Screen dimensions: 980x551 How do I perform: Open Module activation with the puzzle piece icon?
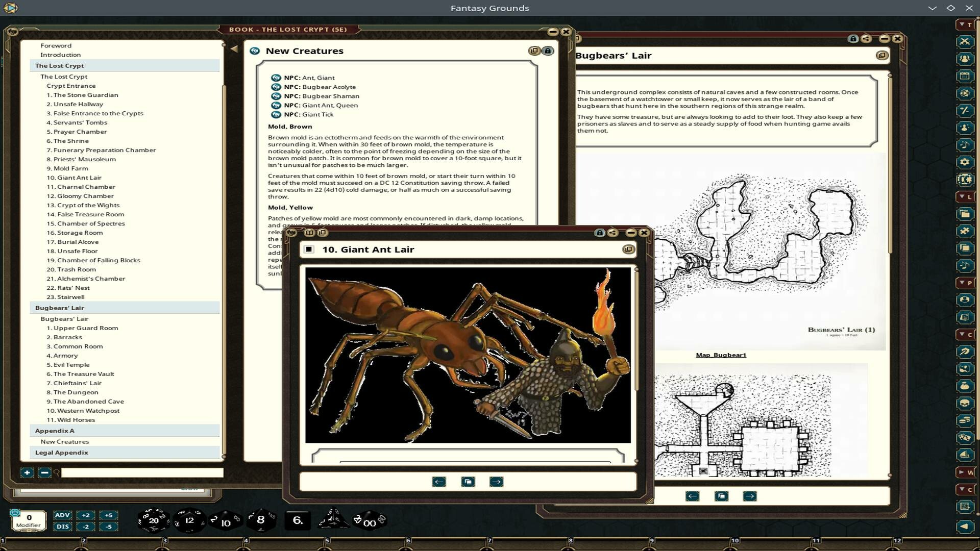point(965,231)
